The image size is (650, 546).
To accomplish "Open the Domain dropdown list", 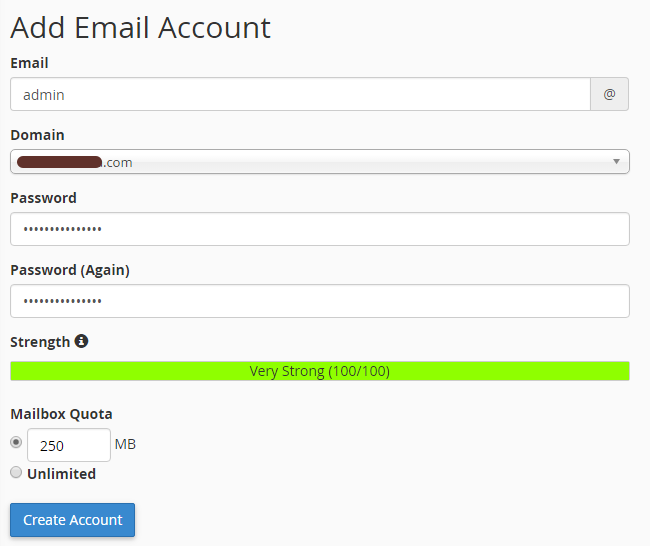I will click(319, 162).
